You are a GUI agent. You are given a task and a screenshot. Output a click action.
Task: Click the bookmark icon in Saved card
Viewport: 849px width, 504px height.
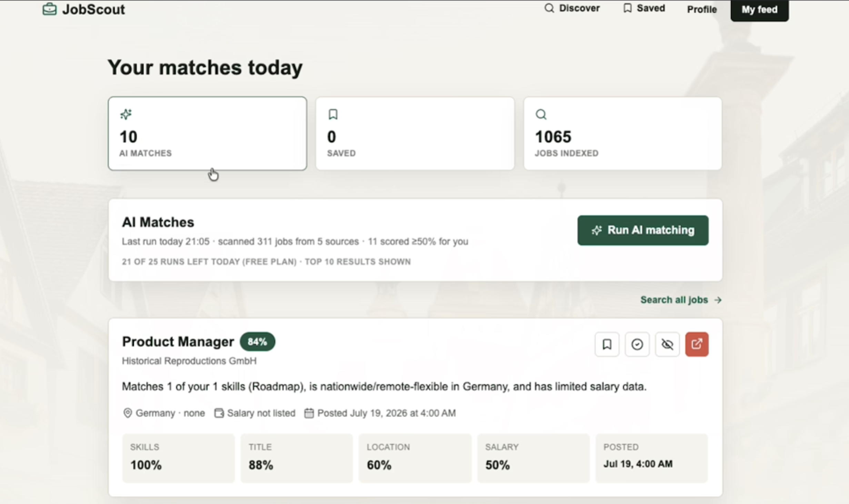(x=333, y=114)
